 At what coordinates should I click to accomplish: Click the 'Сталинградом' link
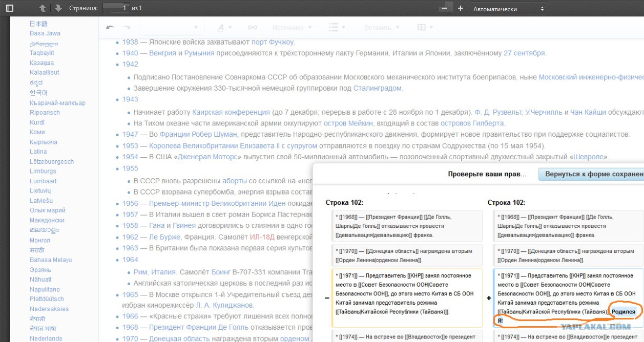[378, 88]
